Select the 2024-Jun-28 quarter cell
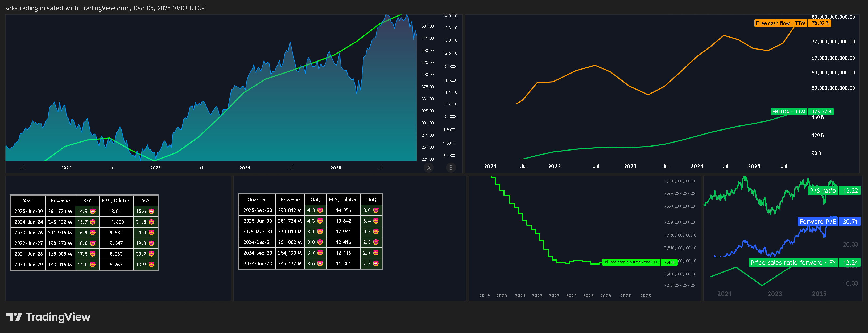The width and height of the screenshot is (868, 333). click(x=257, y=263)
